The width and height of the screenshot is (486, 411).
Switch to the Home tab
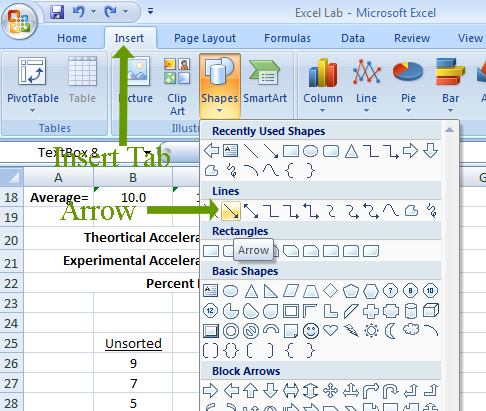click(x=72, y=38)
